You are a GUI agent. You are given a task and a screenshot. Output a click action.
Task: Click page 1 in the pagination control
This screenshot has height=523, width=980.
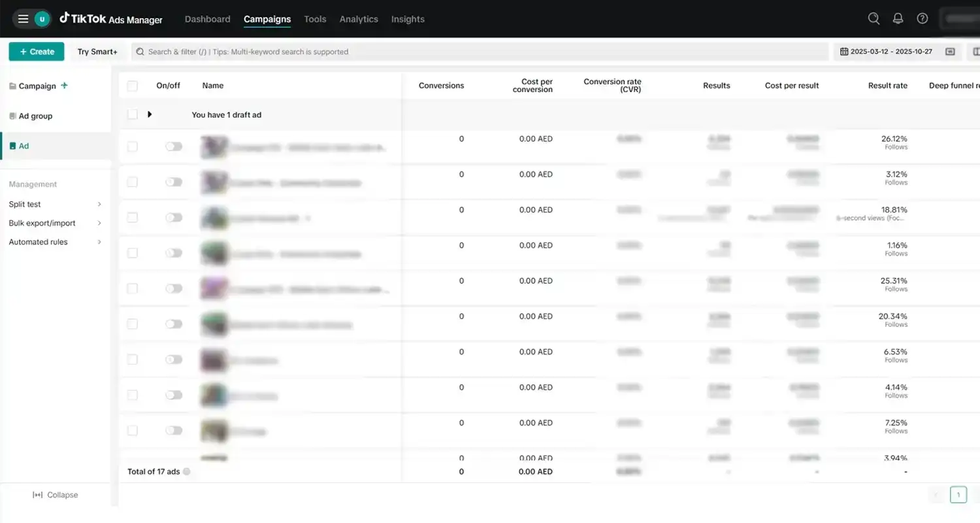click(x=958, y=495)
